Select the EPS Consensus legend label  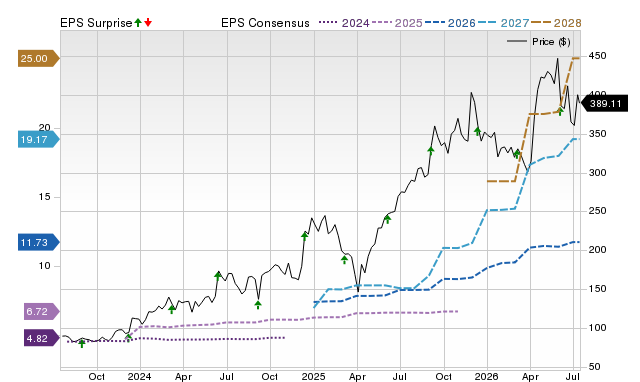[x=265, y=23]
